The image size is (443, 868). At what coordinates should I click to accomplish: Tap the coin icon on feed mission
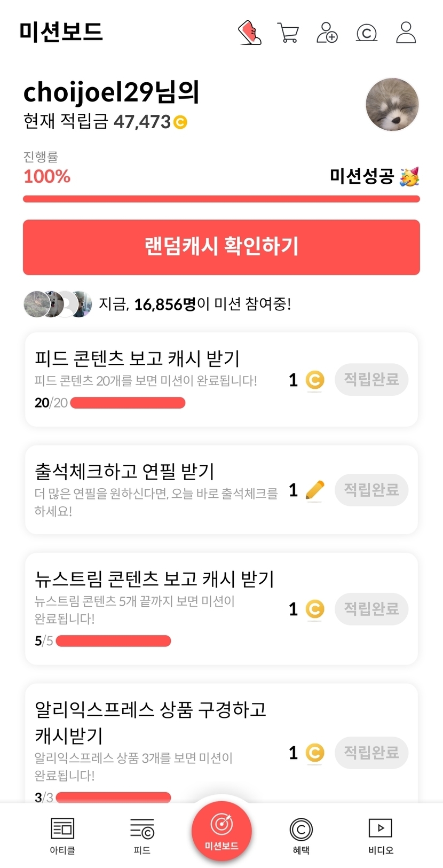click(315, 380)
